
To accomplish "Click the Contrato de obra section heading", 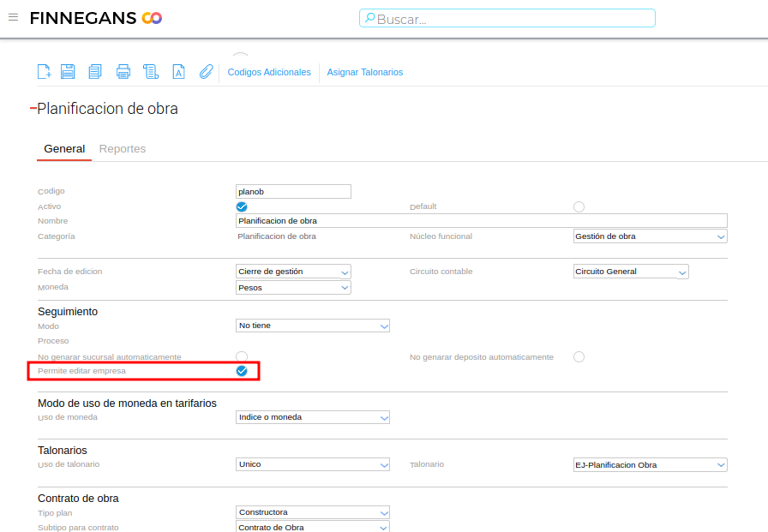I will pos(78,499).
